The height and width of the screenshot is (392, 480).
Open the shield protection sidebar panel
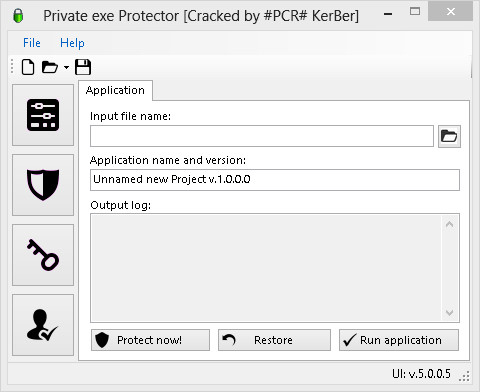coord(43,185)
